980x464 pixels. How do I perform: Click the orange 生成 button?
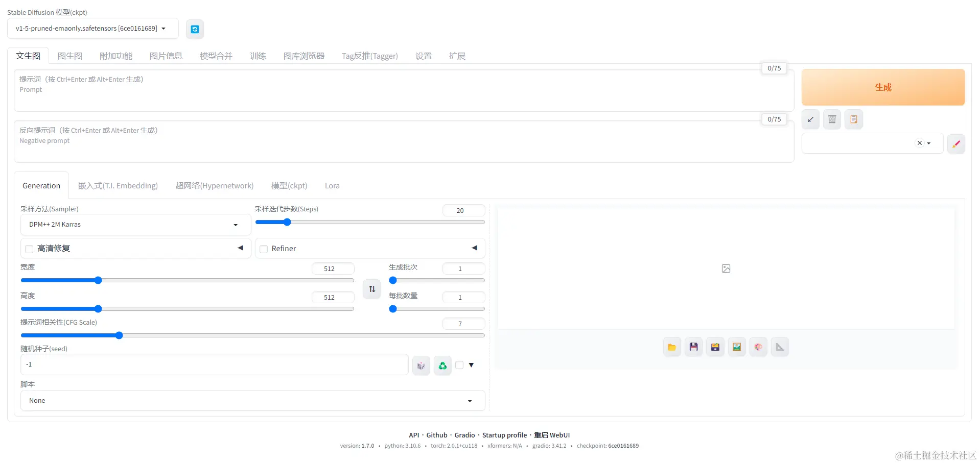click(882, 87)
